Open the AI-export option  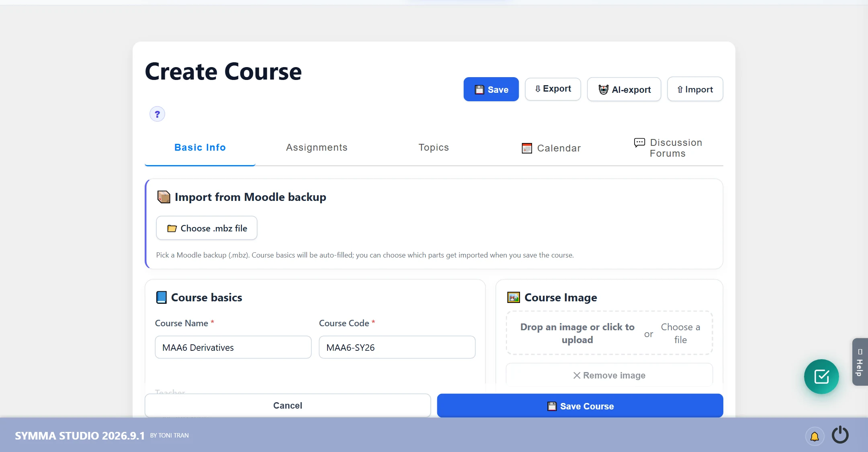pyautogui.click(x=624, y=89)
